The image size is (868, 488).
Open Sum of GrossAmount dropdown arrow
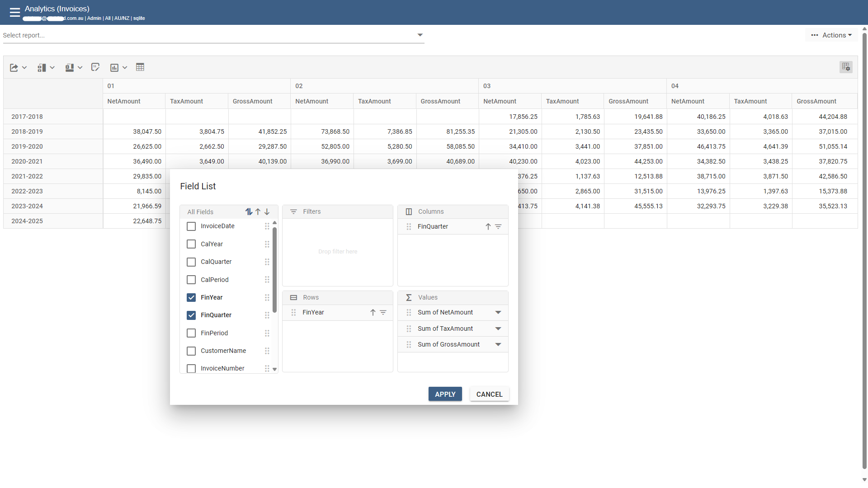coord(498,345)
